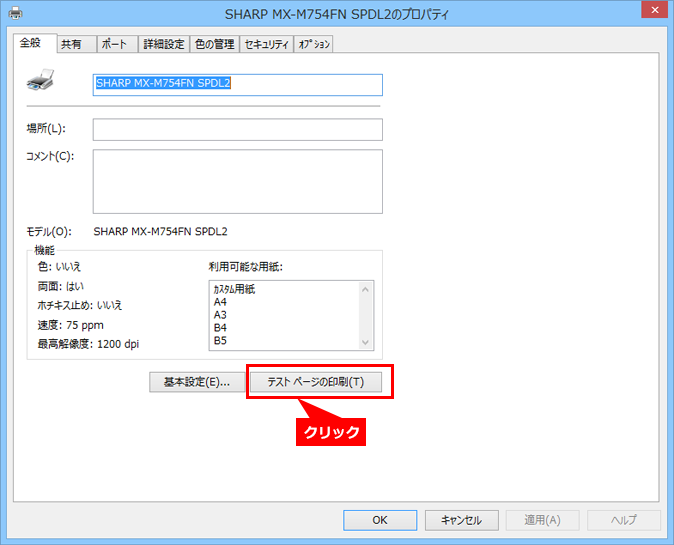Click テストページの印刷(T) button
The width and height of the screenshot is (674, 545).
pyautogui.click(x=315, y=382)
